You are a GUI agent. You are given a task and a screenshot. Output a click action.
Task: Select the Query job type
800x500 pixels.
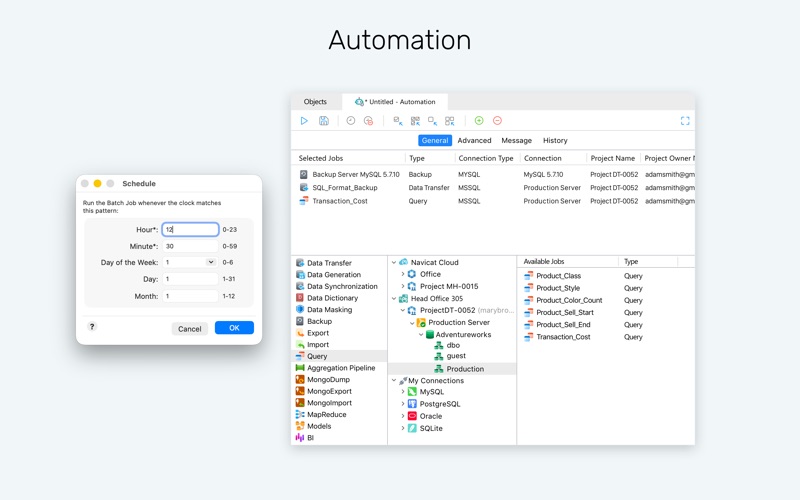339,356
